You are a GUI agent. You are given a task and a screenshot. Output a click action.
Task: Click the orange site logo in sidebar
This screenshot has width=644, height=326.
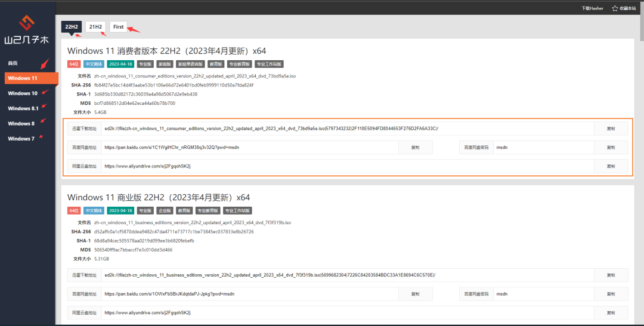27,23
